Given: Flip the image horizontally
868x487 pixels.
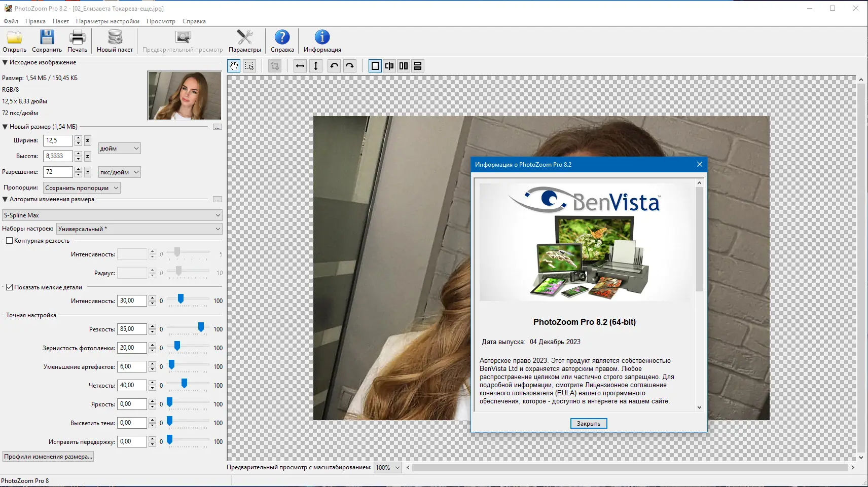Looking at the screenshot, I should point(300,66).
